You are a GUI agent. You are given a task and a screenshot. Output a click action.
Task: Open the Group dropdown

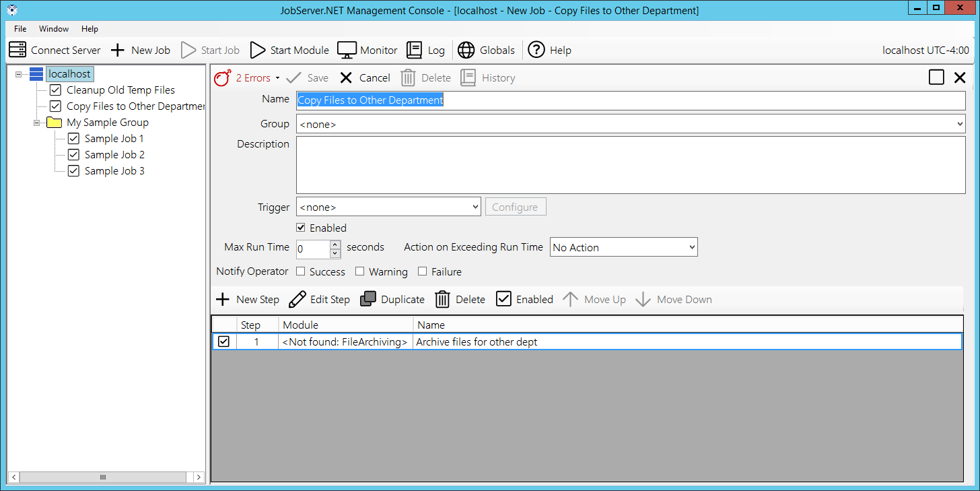631,124
